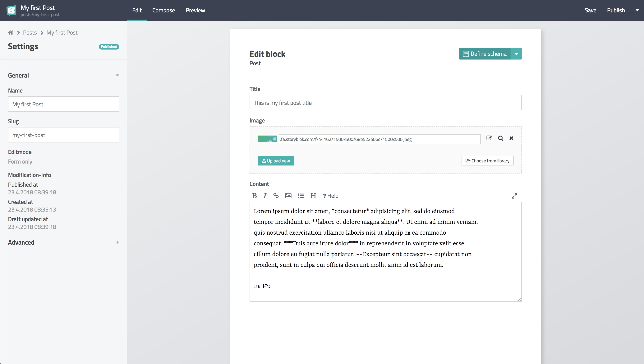Viewport: 644px width, 364px height.
Task: Click the Link insertion icon
Action: tap(276, 195)
